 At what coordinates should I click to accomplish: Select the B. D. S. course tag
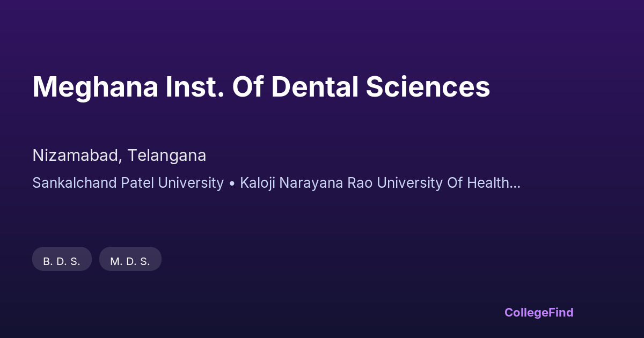[x=62, y=261]
